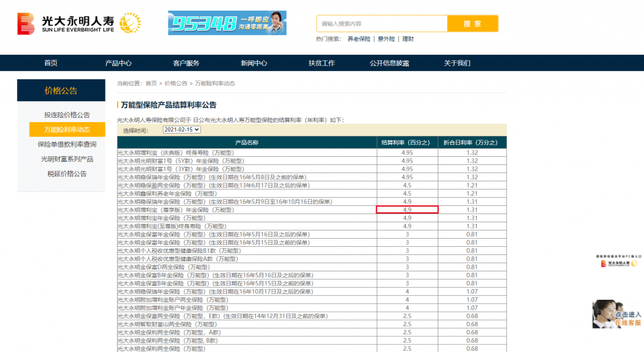Expand the 2021-02-15 date dropdown
Viewport: 644px width, 352px height.
click(x=182, y=130)
